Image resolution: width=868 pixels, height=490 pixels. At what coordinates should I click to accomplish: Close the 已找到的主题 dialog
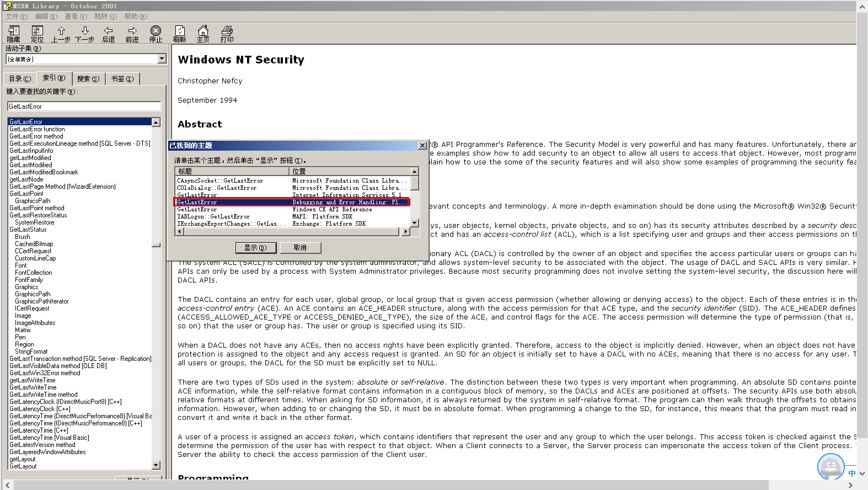pos(422,146)
